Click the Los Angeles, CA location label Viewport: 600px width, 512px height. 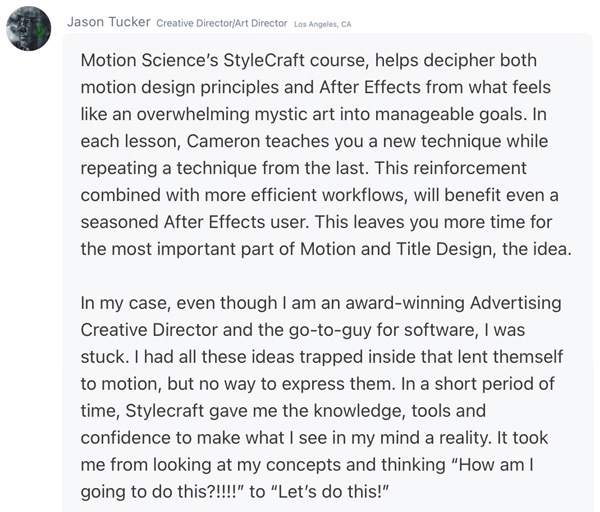click(x=322, y=24)
